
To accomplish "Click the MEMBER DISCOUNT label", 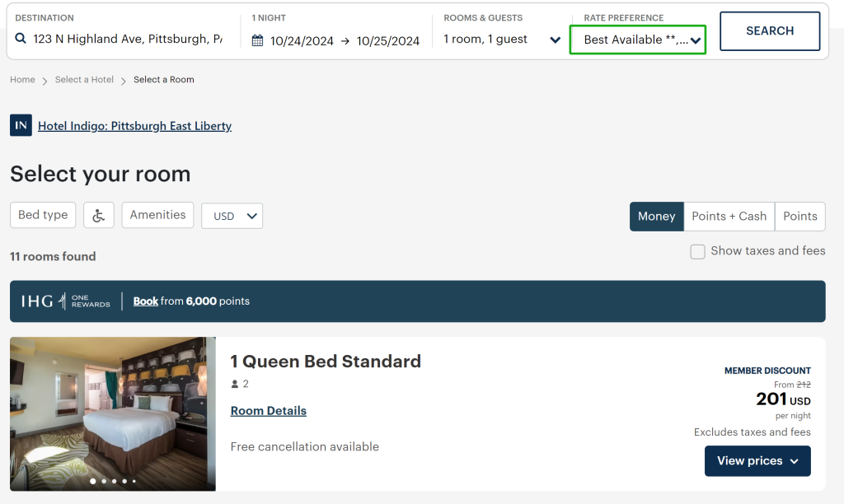I will [767, 371].
